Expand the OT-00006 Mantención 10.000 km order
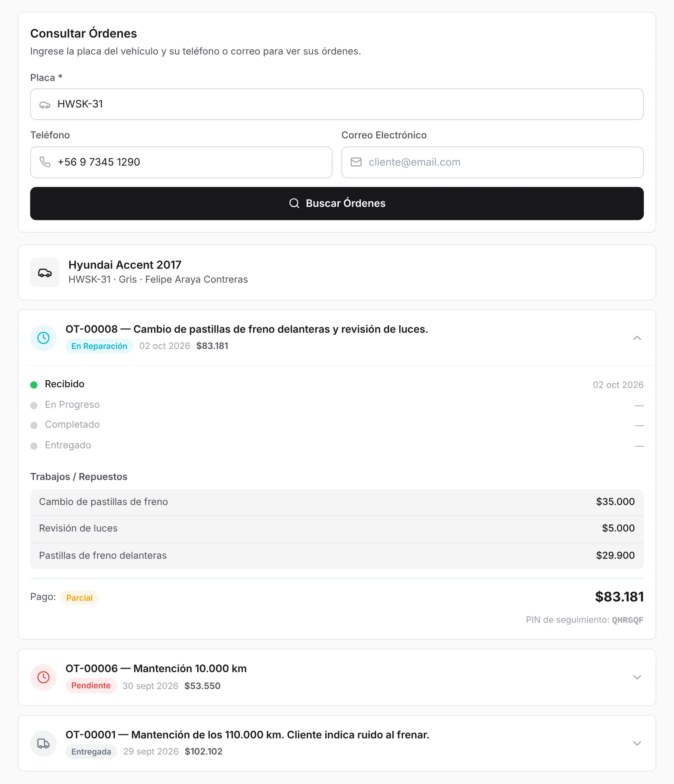Viewport: 674px width, 784px height. (637, 677)
